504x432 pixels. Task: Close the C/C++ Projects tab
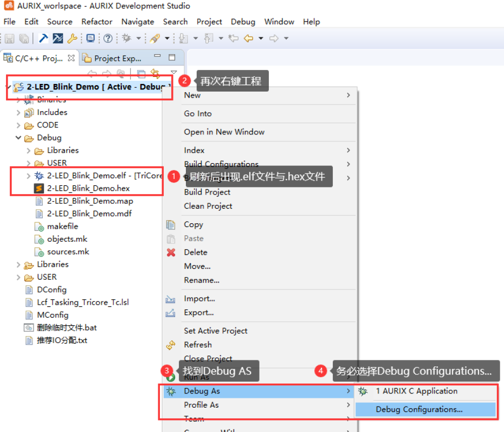(71, 58)
